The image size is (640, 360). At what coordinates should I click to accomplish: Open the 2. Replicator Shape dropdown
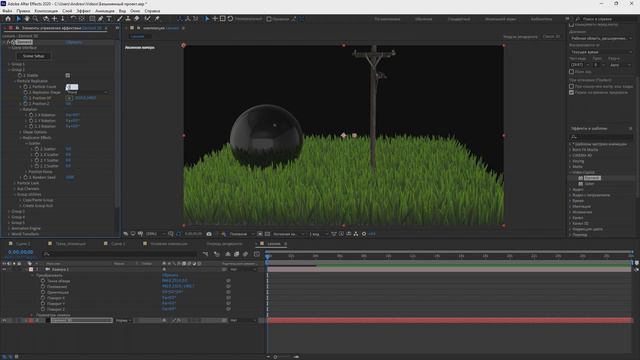88,93
